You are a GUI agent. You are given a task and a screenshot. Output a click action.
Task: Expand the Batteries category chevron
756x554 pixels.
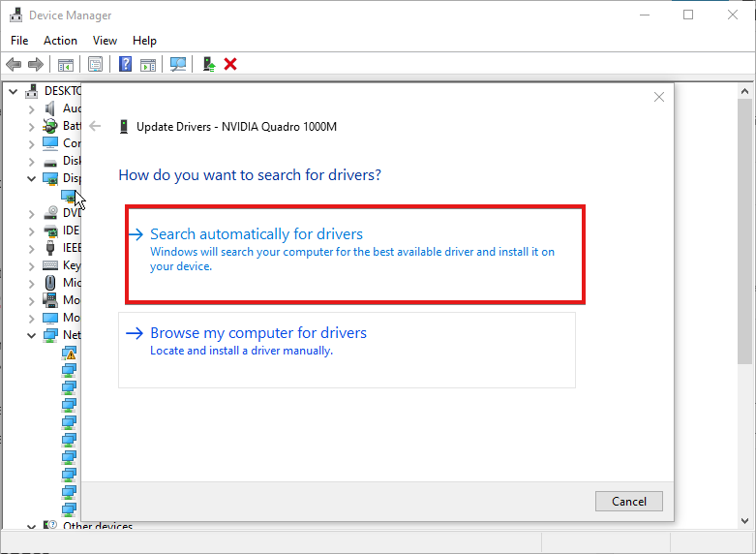pyautogui.click(x=31, y=127)
